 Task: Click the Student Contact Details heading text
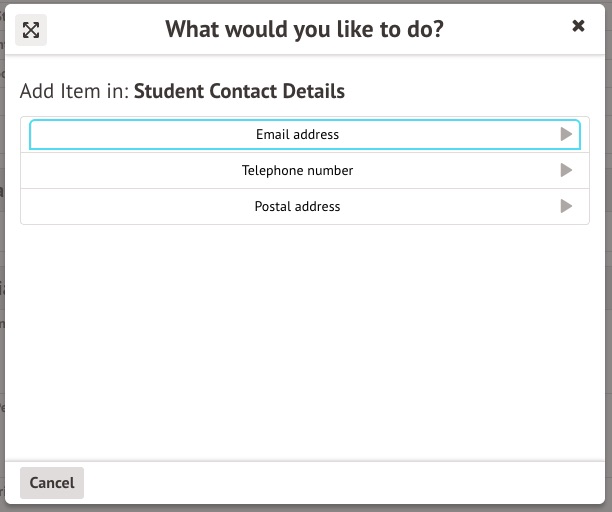click(x=239, y=91)
